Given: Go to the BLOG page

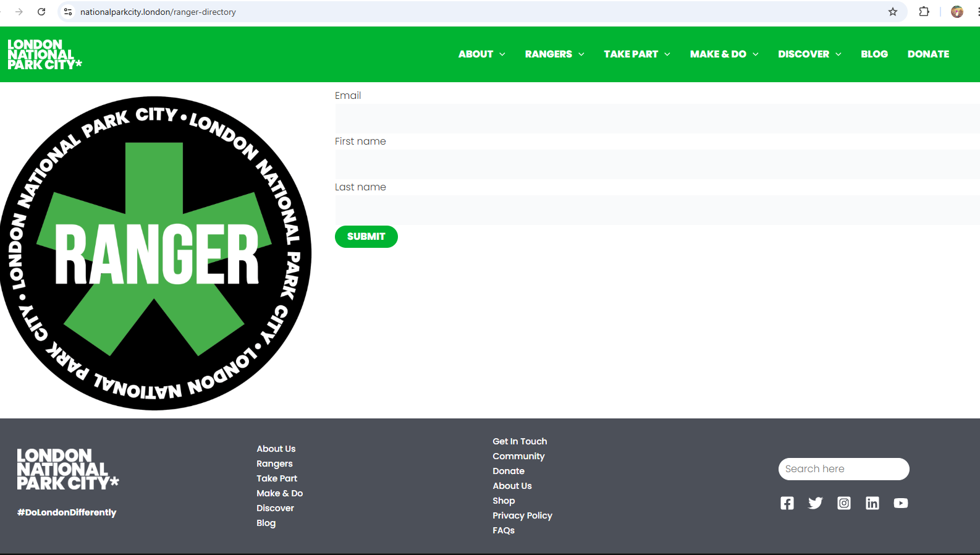Looking at the screenshot, I should coord(874,54).
